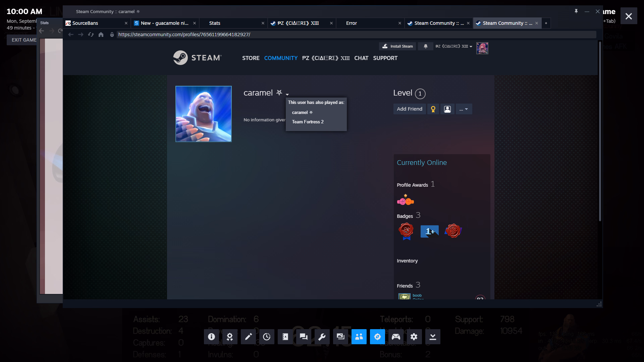The image size is (644, 362).
Task: Switch to the Stats tab
Action: tap(234, 23)
